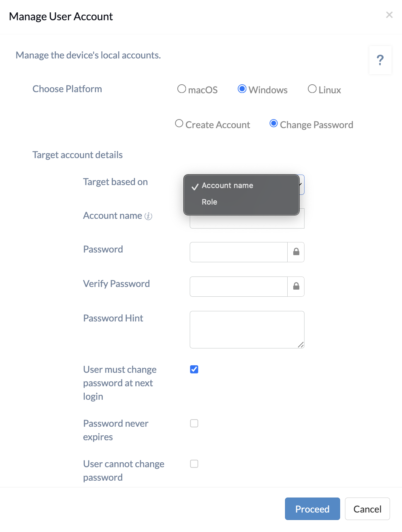Focus the Password Hint text area
The height and width of the screenshot is (532, 402).
coord(247,330)
